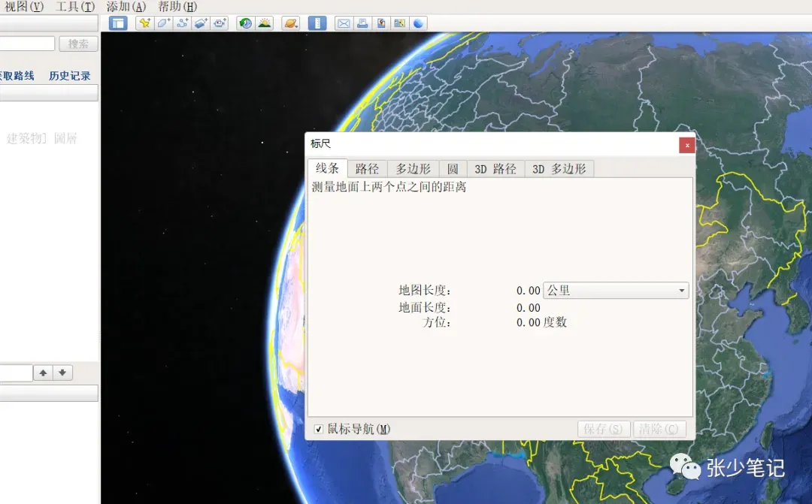Click the ruler tool icon
The height and width of the screenshot is (504, 812).
tap(317, 23)
